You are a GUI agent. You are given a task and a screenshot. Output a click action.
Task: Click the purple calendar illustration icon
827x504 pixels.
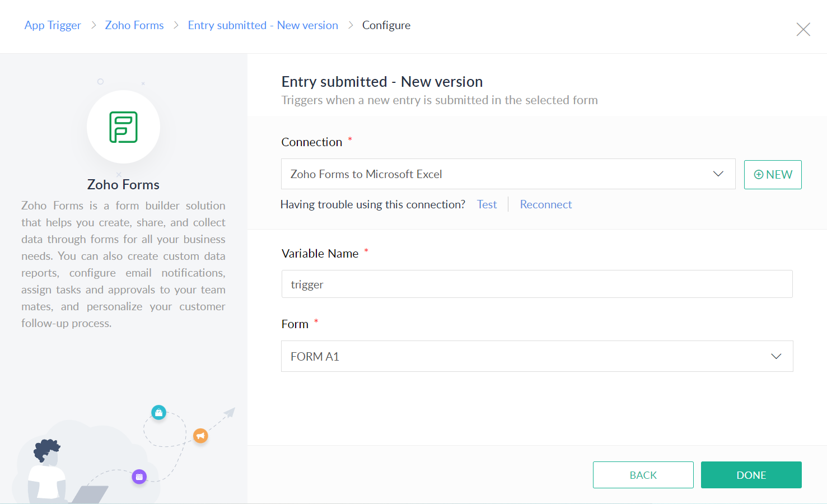(x=139, y=477)
